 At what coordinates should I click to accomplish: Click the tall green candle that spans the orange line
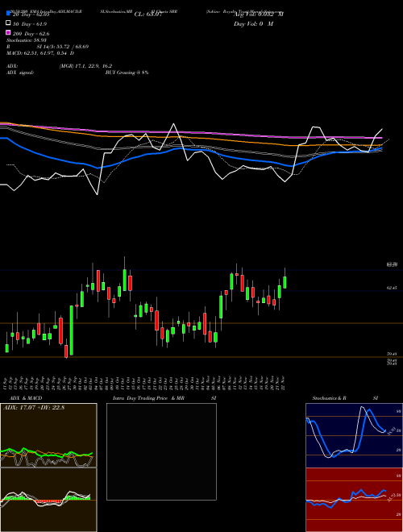click(x=72, y=330)
